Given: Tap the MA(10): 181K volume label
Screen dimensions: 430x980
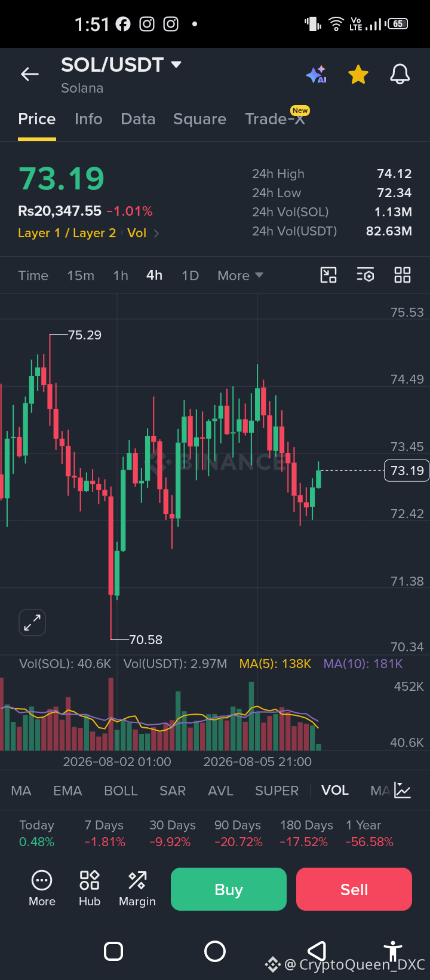Looking at the screenshot, I should click(363, 664).
